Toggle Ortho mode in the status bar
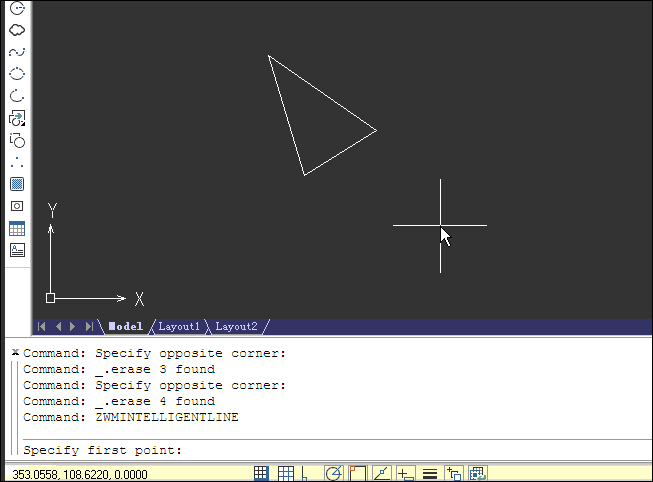 305,474
